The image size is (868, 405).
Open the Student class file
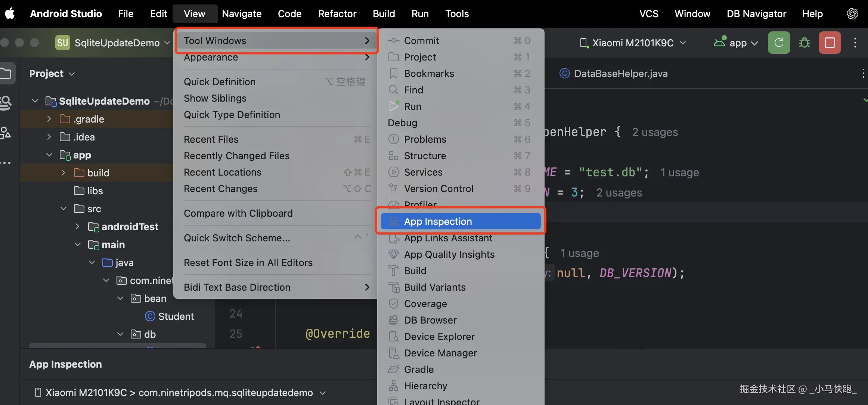pos(176,316)
